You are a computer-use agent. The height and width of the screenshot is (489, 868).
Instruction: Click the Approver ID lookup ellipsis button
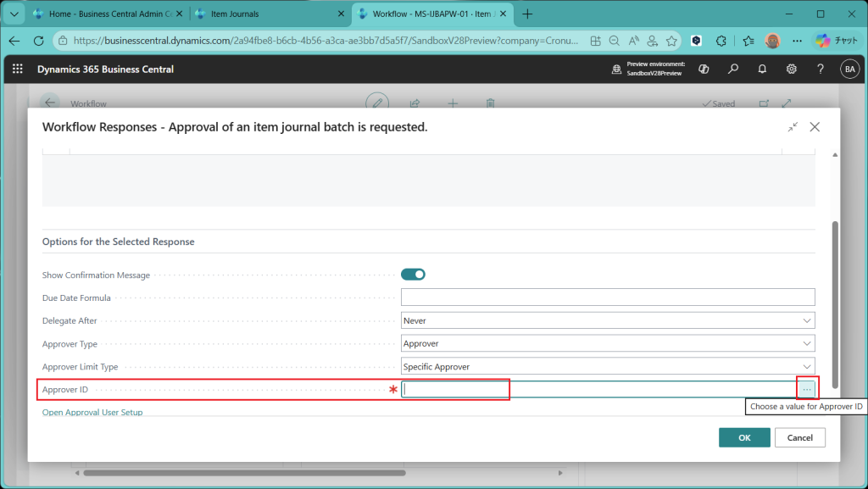click(x=807, y=389)
